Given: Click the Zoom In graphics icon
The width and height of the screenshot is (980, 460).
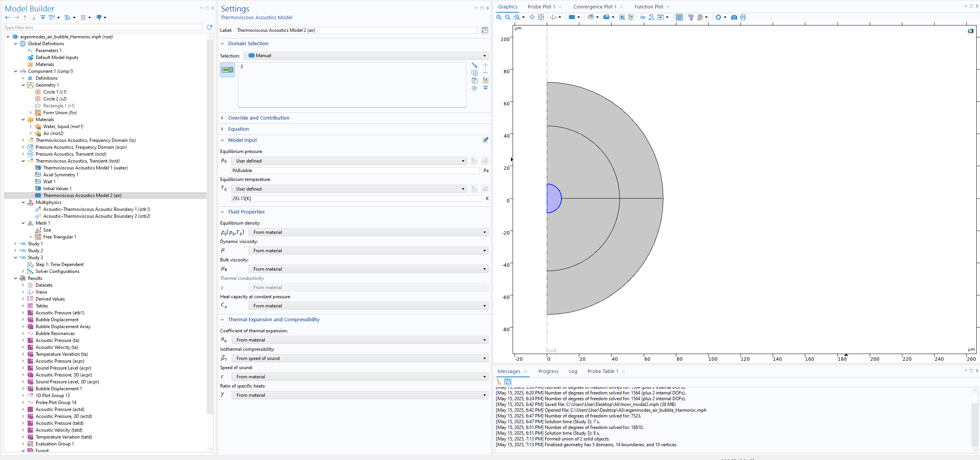Looking at the screenshot, I should point(499,17).
